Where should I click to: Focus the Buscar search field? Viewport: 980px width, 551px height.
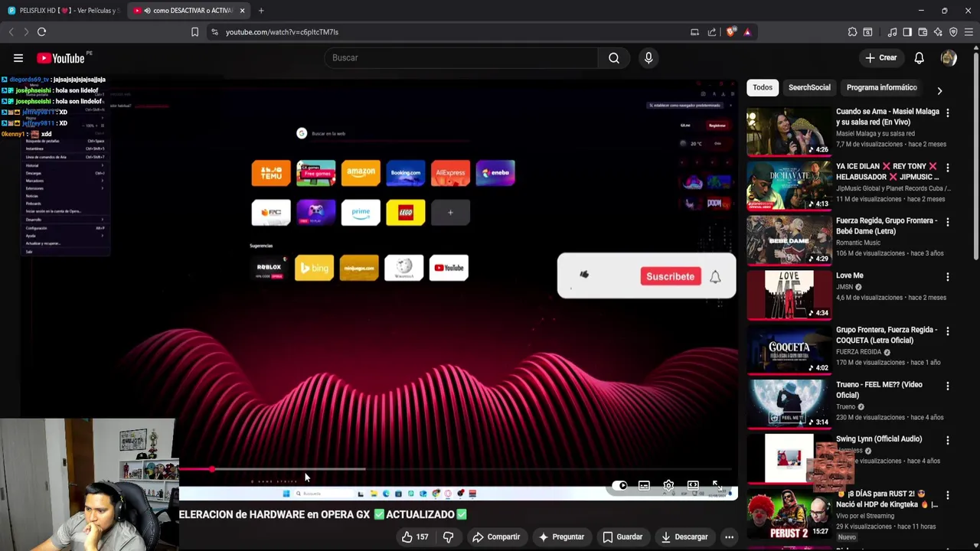[x=461, y=57]
